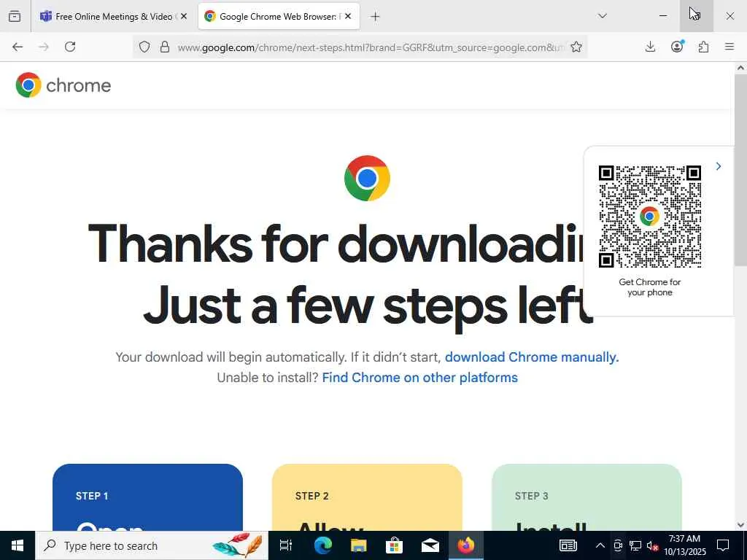
Task: Click the Get Chrome for your phone text
Action: coord(650,287)
